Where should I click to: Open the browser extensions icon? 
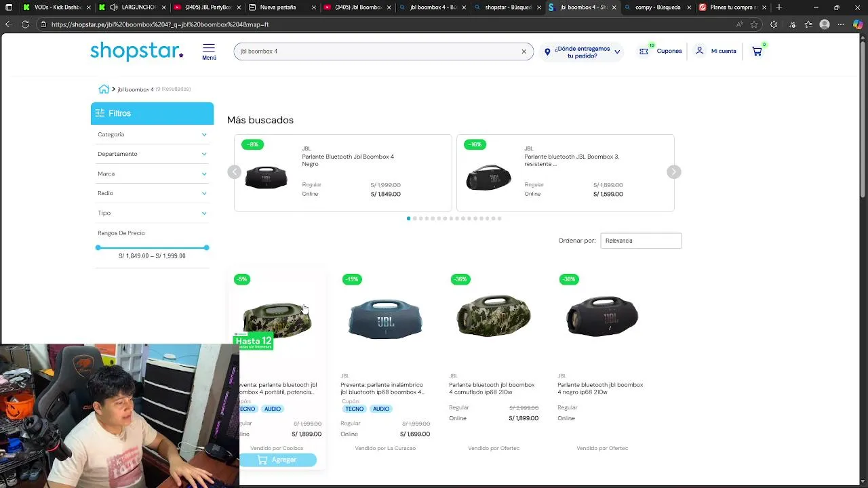(x=774, y=24)
